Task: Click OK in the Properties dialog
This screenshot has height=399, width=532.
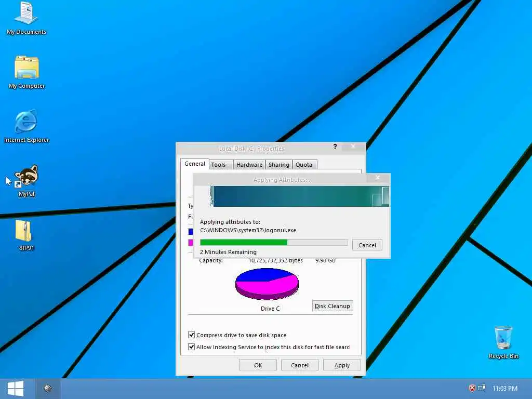Action: 258,365
